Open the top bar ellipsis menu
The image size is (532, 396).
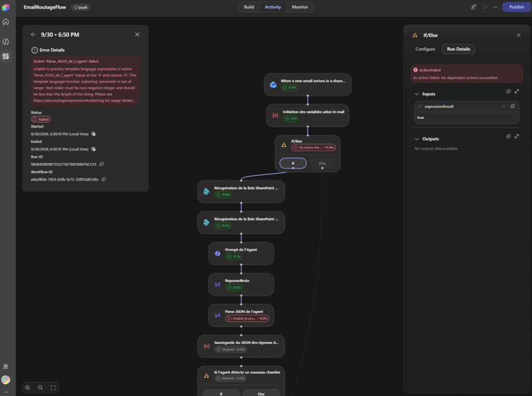point(495,7)
